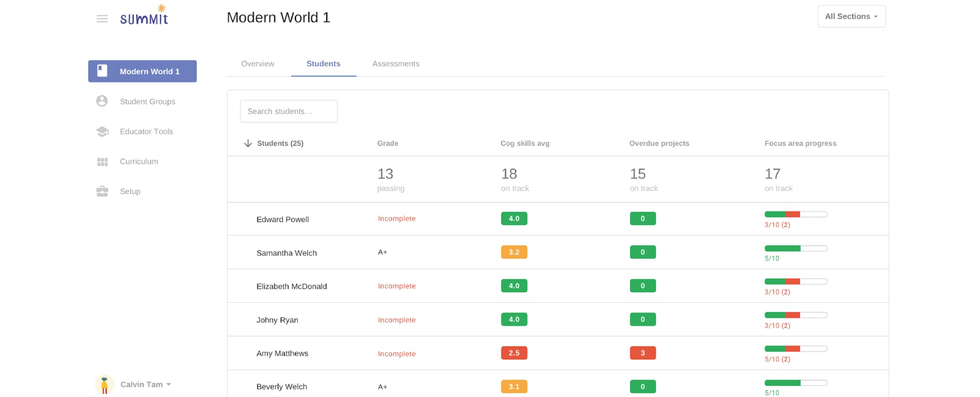This screenshot has height=397, width=980.
Task: Open the hamburger menu icon
Action: pos(102,19)
